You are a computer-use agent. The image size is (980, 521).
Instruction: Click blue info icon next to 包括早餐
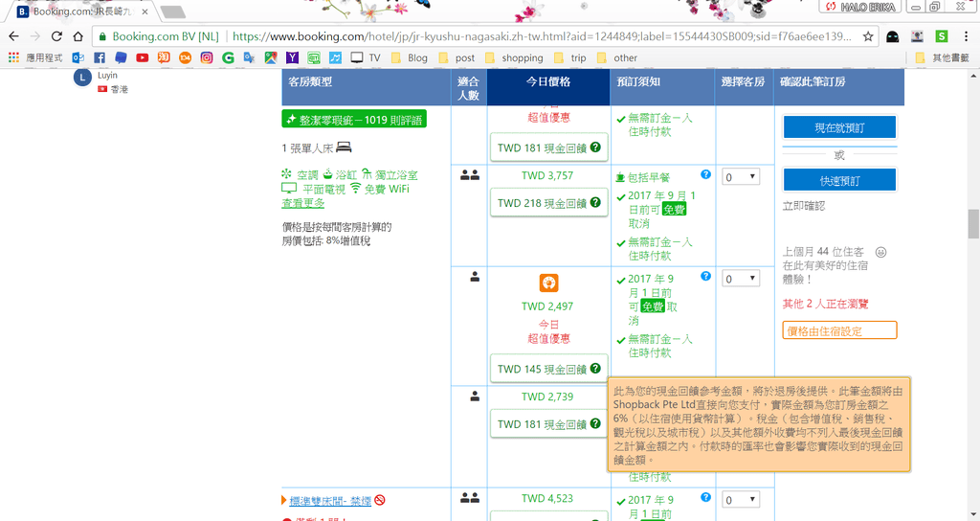(705, 175)
